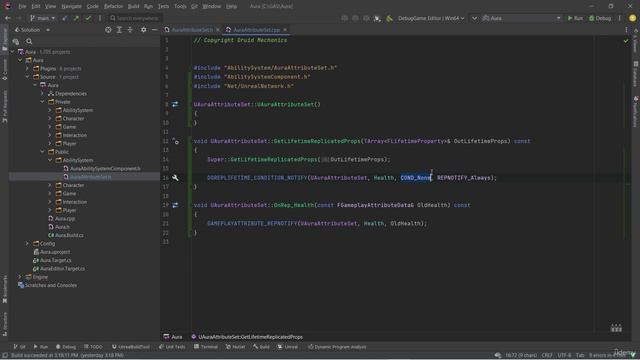Expand the Config folder
640x360 pixels.
click(x=28, y=244)
